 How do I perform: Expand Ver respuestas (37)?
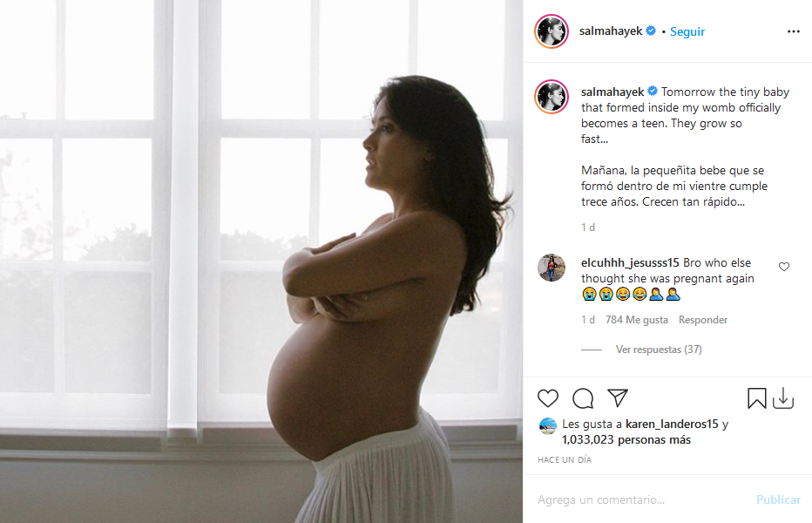[659, 350]
